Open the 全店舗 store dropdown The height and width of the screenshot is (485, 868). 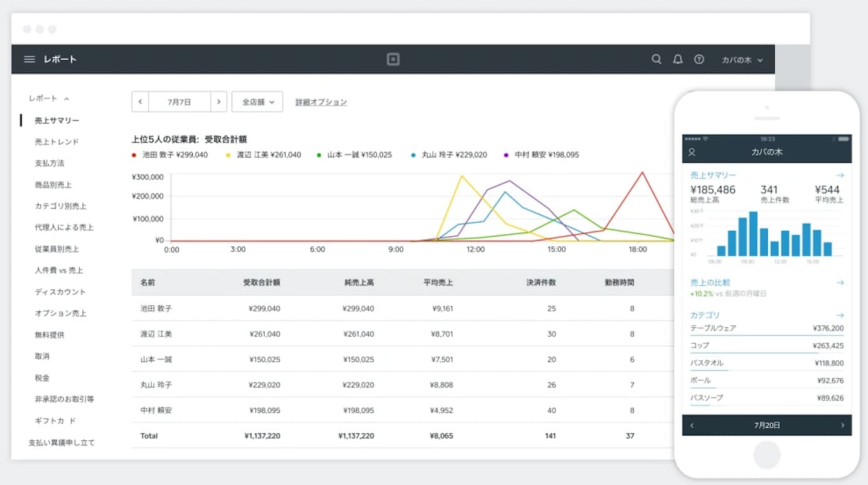tap(257, 101)
